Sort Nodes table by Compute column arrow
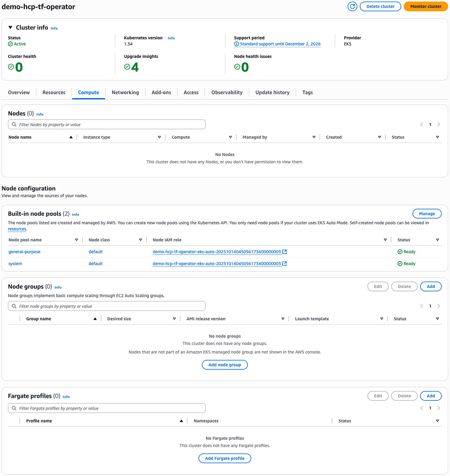The width and height of the screenshot is (450, 476). click(x=230, y=137)
